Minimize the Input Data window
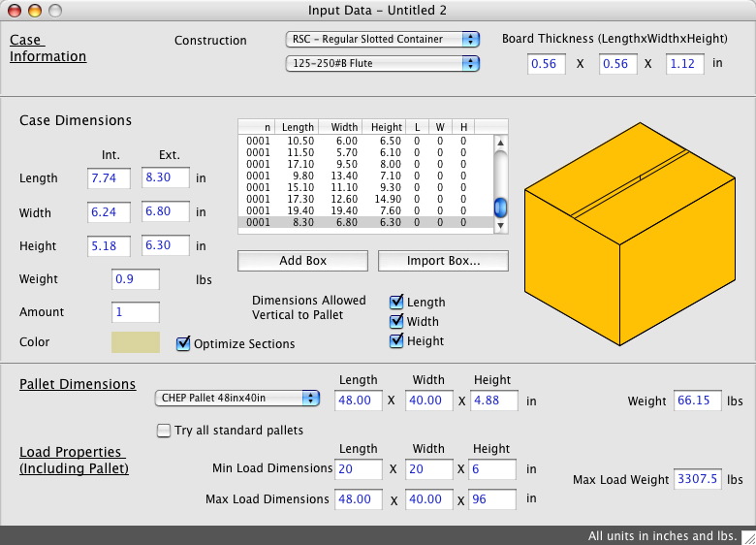 35,10
